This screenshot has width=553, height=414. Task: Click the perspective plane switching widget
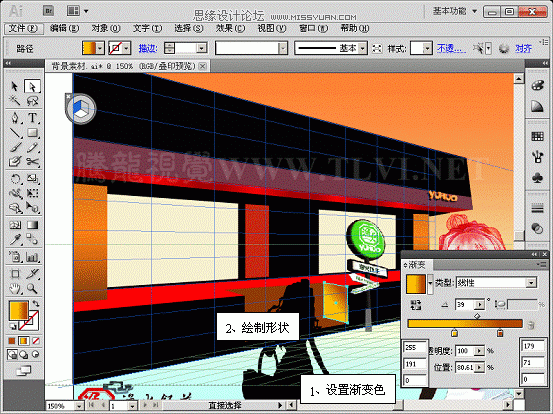click(81, 109)
